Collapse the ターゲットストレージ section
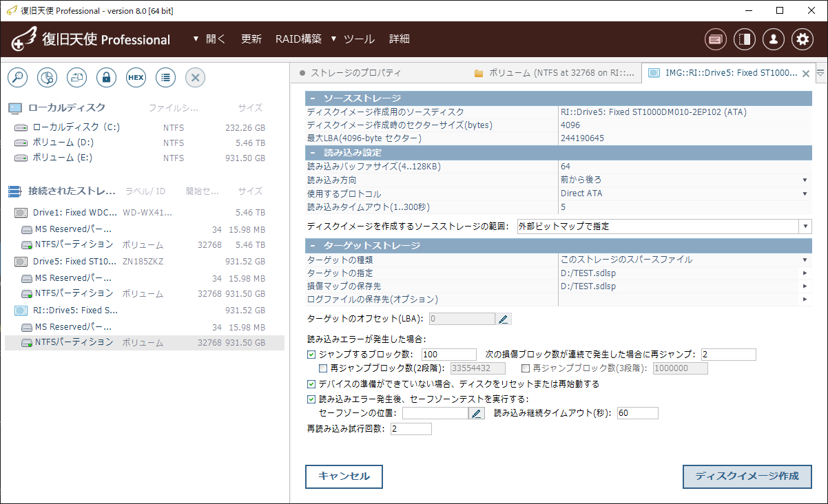Image resolution: width=828 pixels, height=504 pixels. 312,246
